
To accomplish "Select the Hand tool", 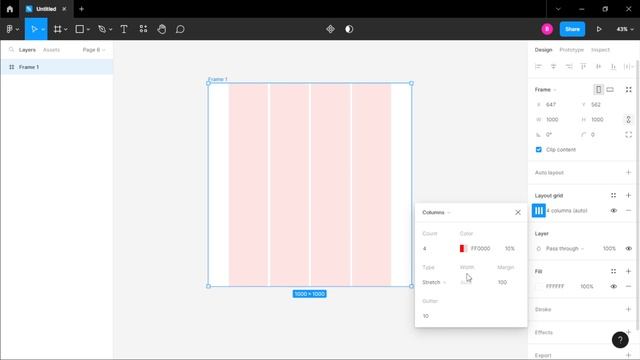I will click(x=162, y=29).
